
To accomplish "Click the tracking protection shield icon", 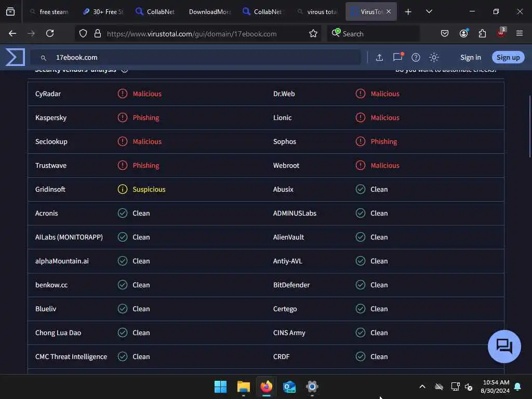I will (83, 33).
